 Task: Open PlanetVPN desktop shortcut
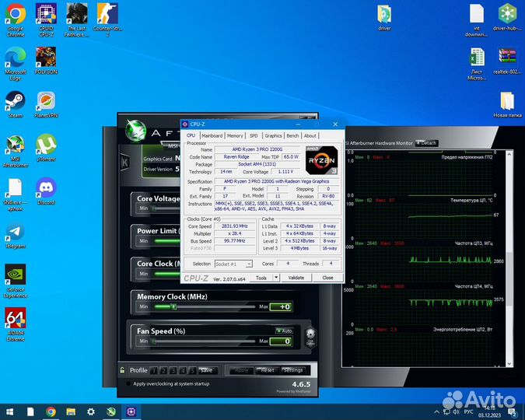(46, 104)
